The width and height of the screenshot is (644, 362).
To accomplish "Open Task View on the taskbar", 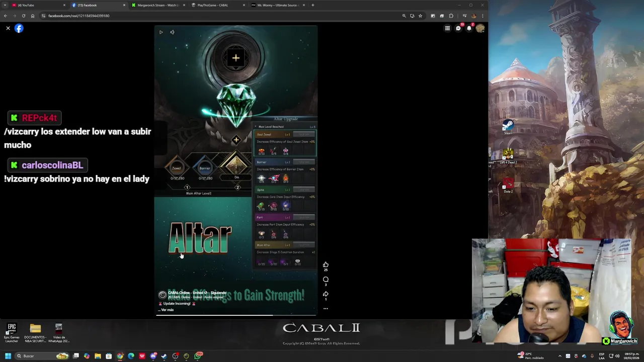I will (75, 356).
